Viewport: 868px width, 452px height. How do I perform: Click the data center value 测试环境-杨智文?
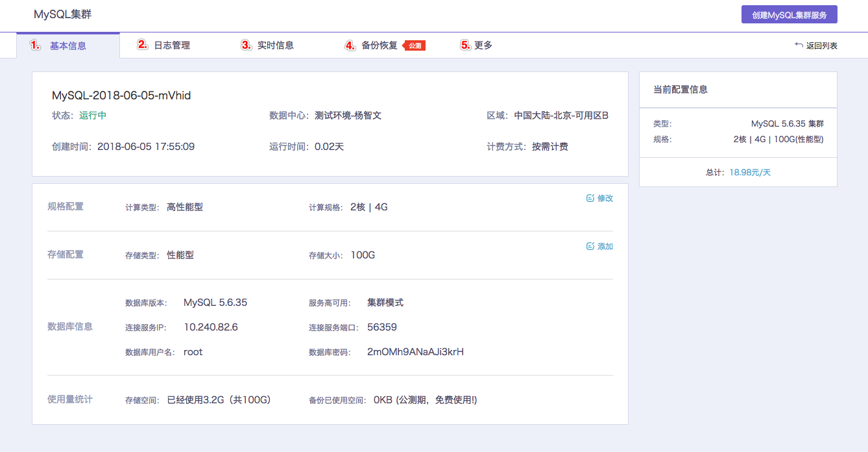[348, 116]
